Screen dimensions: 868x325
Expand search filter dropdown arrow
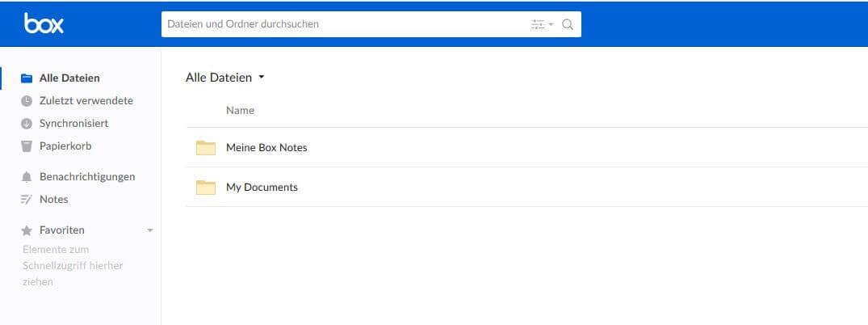(x=551, y=24)
